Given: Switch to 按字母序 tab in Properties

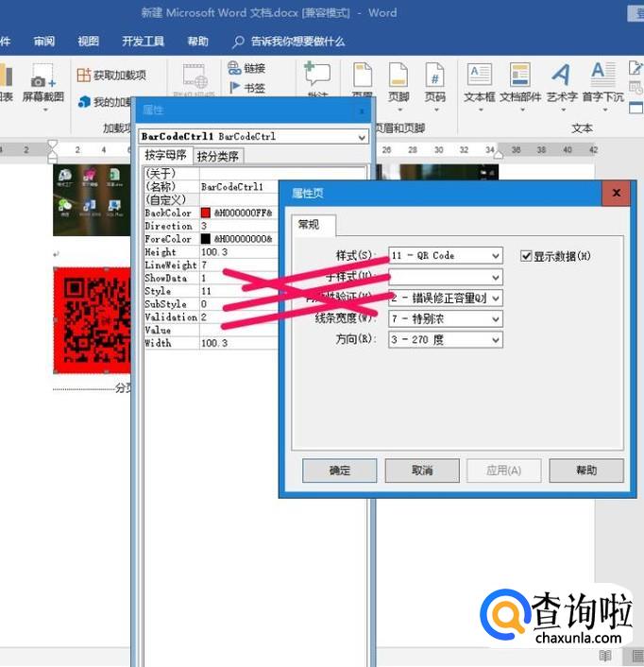Looking at the screenshot, I should [x=166, y=155].
